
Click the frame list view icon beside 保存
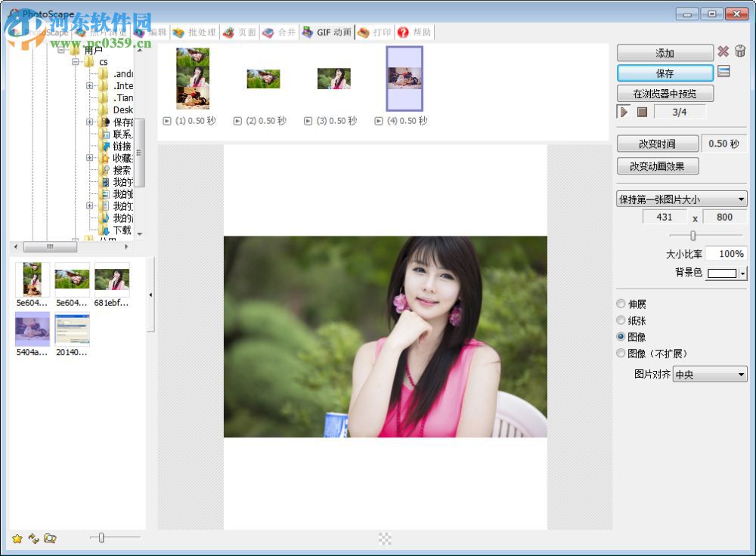coord(724,72)
